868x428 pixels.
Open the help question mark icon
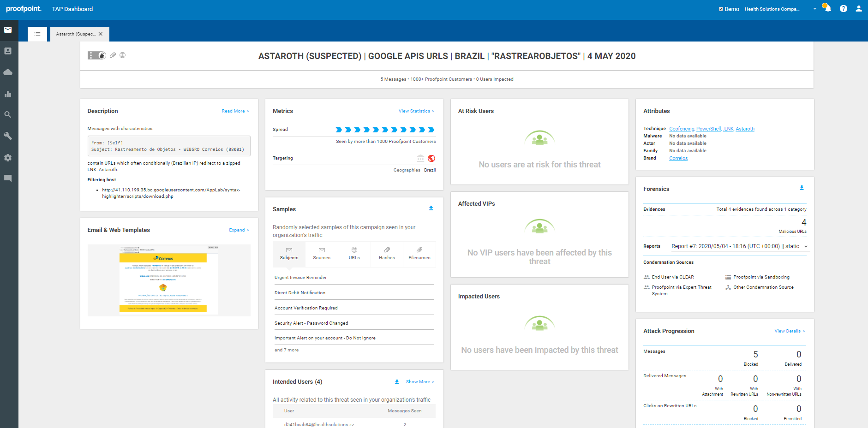pos(844,9)
